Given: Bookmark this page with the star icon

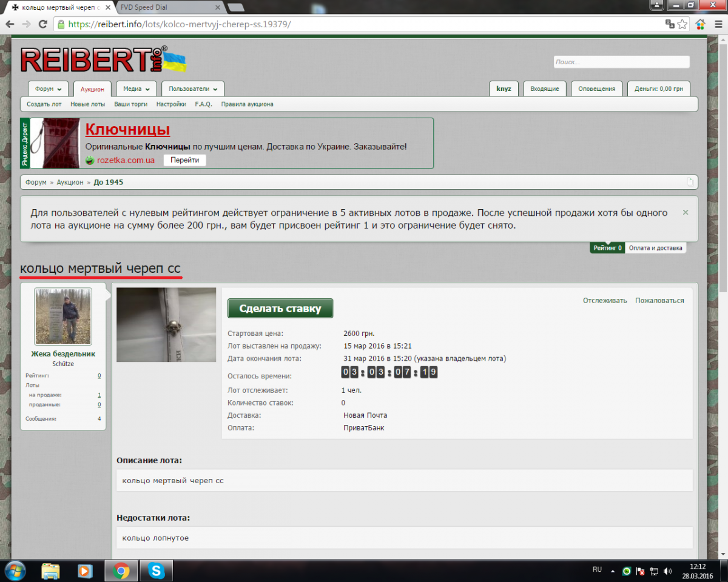Looking at the screenshot, I should pyautogui.click(x=682, y=24).
